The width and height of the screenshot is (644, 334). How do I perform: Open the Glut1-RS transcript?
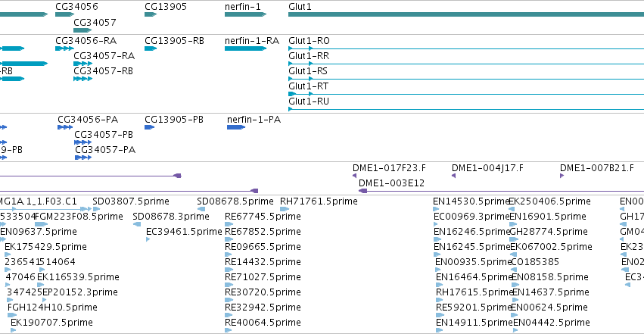tap(308, 71)
